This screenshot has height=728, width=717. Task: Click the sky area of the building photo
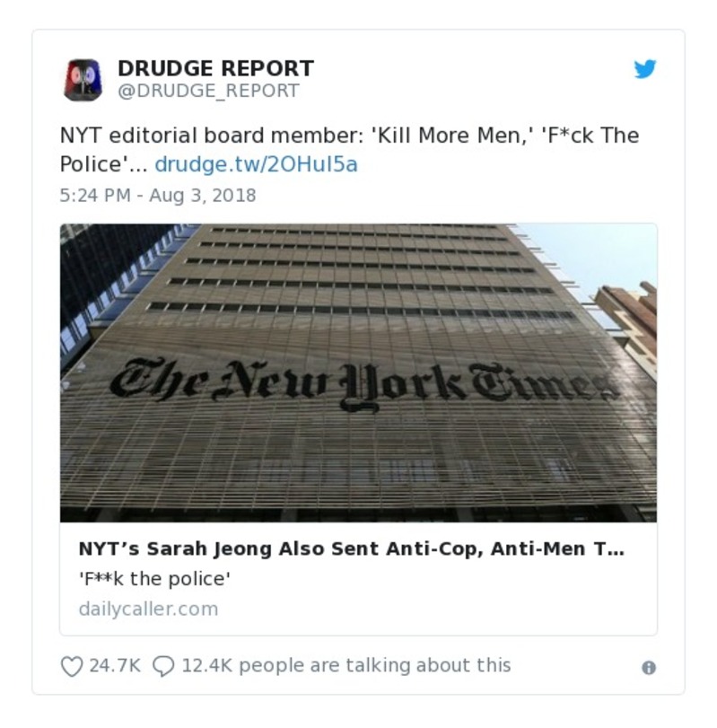click(x=599, y=253)
